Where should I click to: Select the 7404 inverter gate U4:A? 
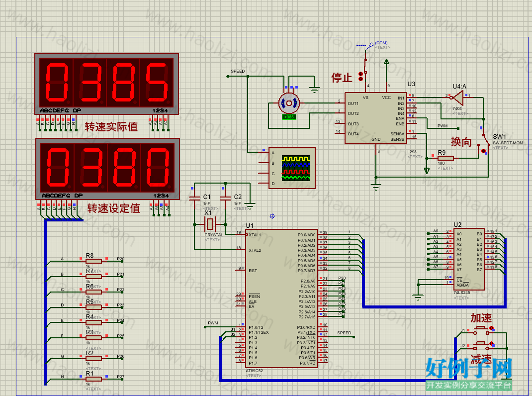coord(458,98)
